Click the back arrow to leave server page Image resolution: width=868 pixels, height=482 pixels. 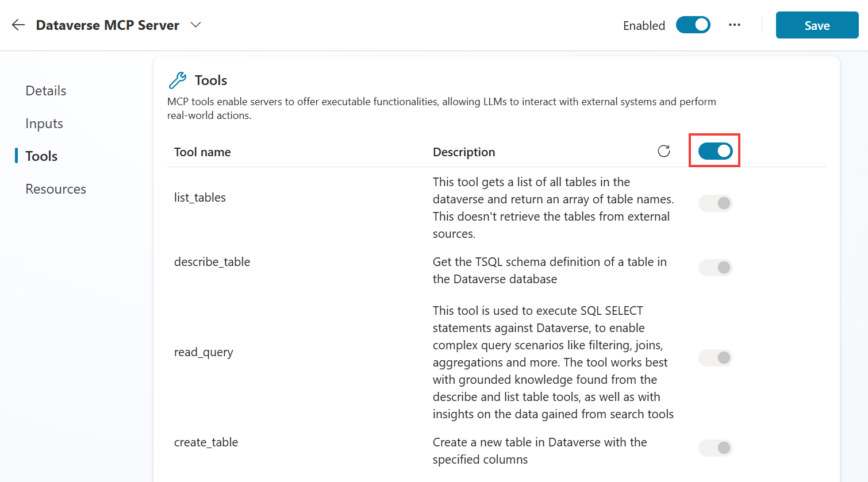18,25
